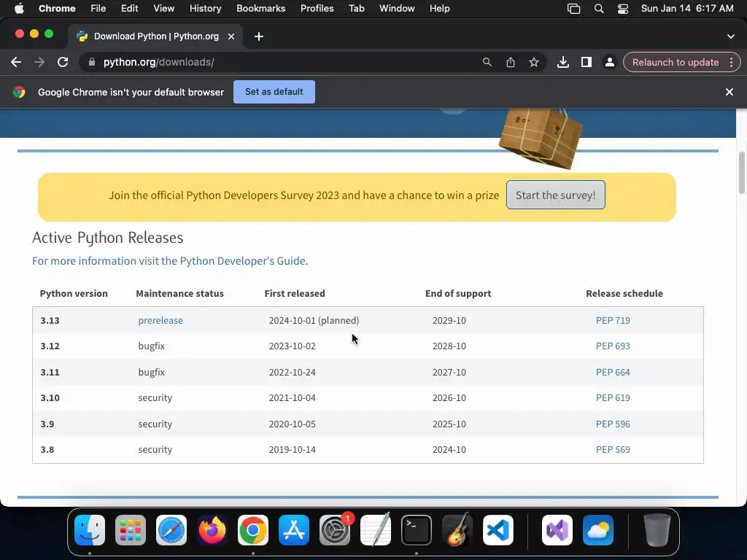Click the 2029-10 end of support value

(449, 321)
